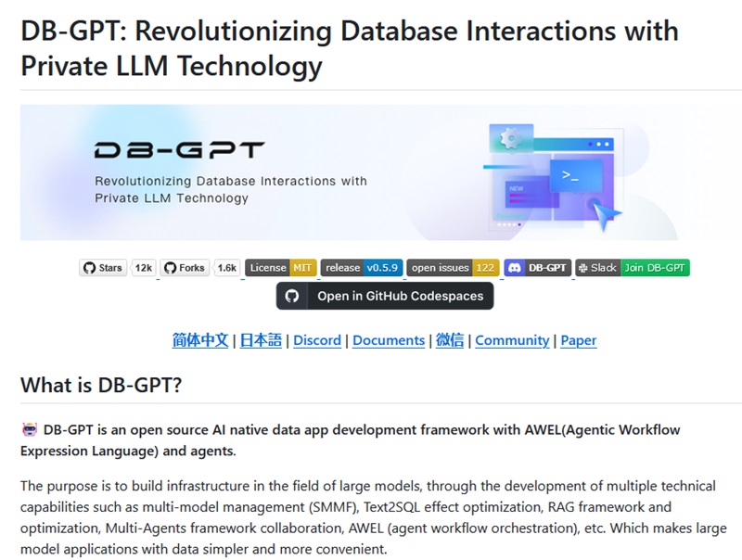Open the Discord DB-GPT badge
Screen dimensions: 742x560
538,268
